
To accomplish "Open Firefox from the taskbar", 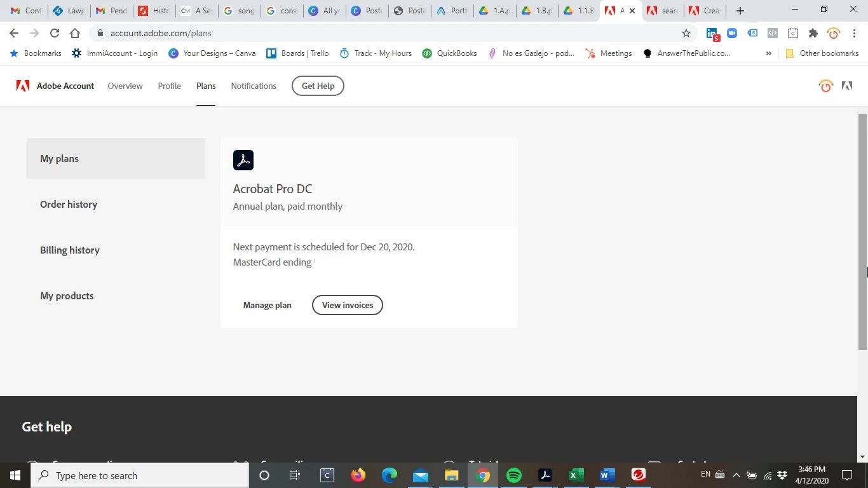I will point(358,475).
